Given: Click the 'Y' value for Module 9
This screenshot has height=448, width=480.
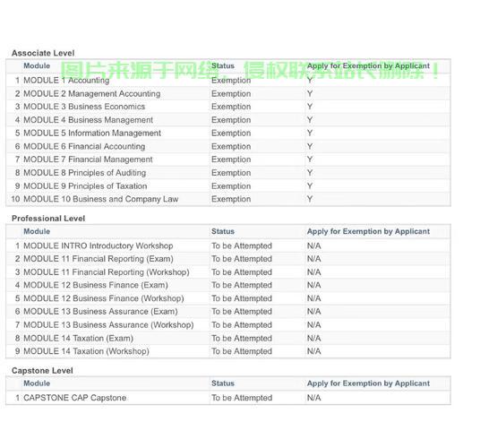Looking at the screenshot, I should [310, 185].
